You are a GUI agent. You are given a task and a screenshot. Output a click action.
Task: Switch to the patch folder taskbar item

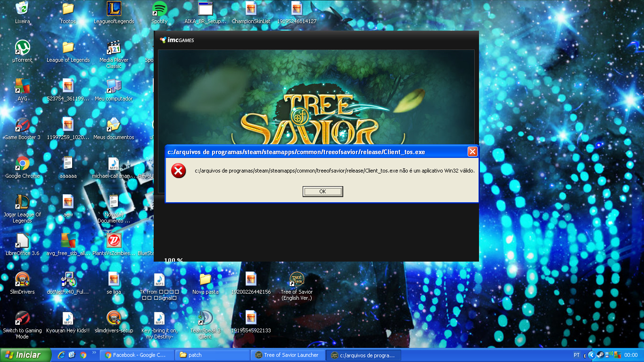click(212, 355)
